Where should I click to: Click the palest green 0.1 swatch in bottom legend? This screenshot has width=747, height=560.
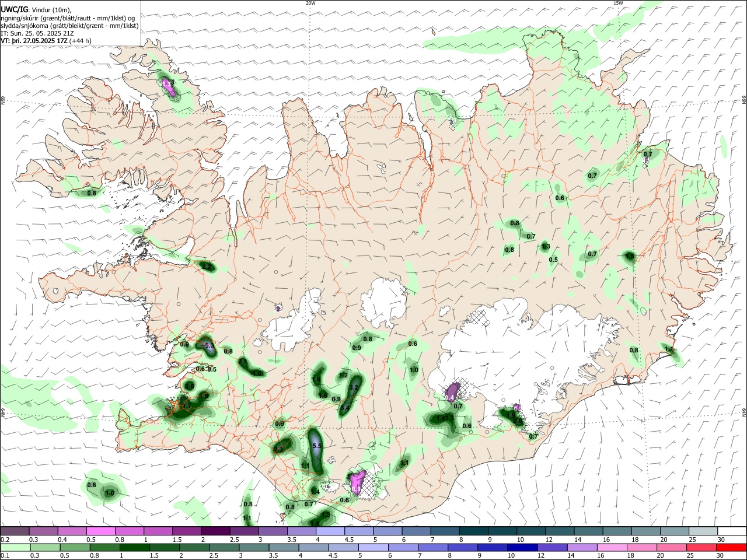pyautogui.click(x=15, y=547)
